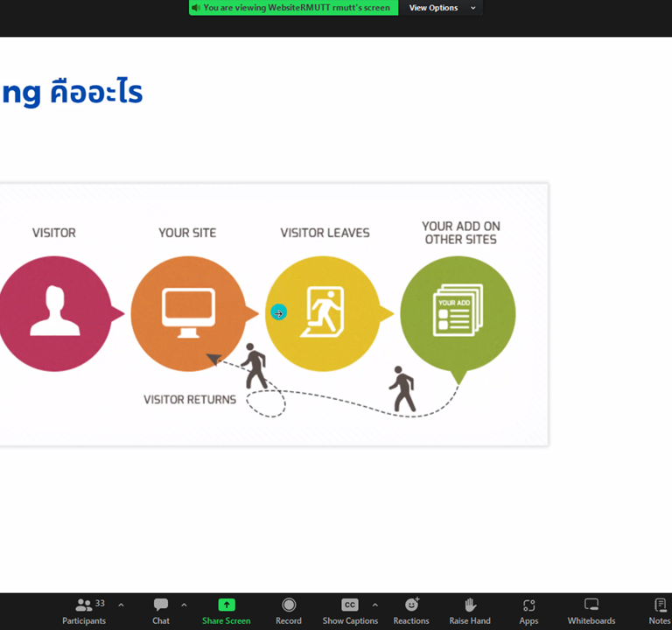
Task: Click the green Share Screen icon
Action: pyautogui.click(x=227, y=605)
